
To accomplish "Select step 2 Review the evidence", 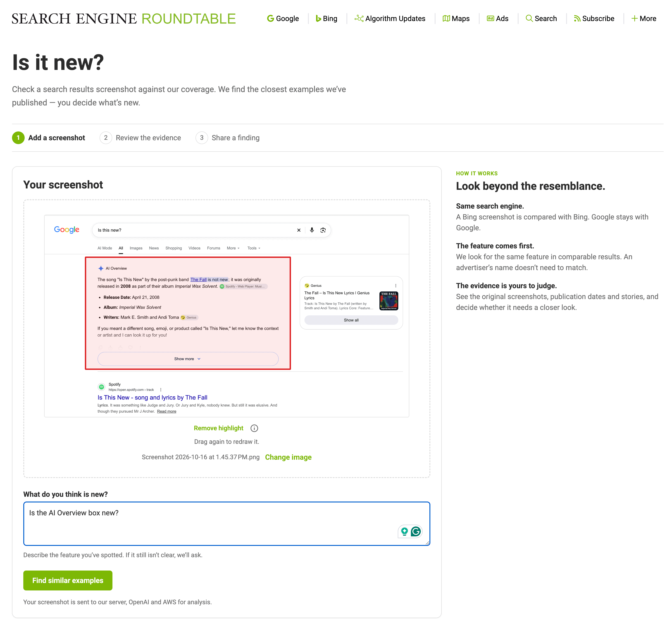I will coord(140,138).
